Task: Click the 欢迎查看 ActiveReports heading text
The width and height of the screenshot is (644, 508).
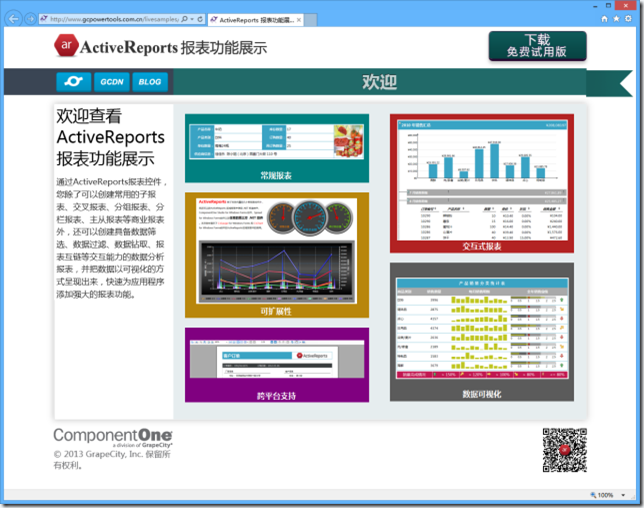Action: pos(110,137)
